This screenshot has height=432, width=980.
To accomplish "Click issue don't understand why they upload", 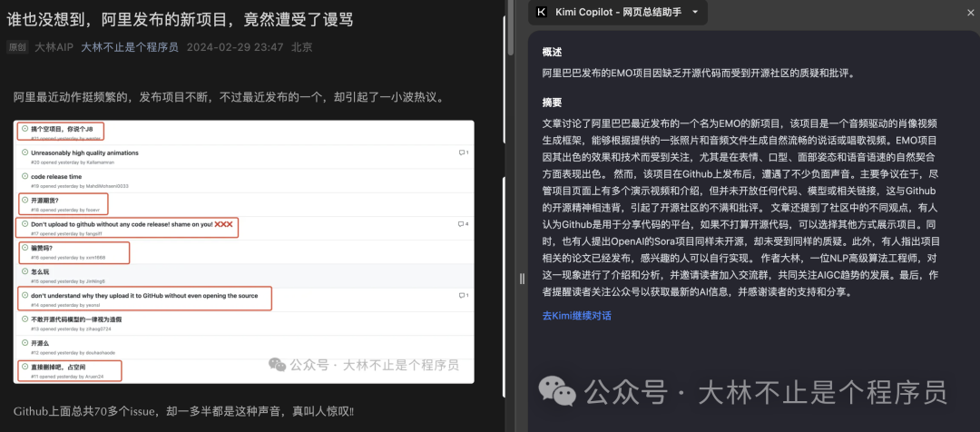I will point(144,296).
